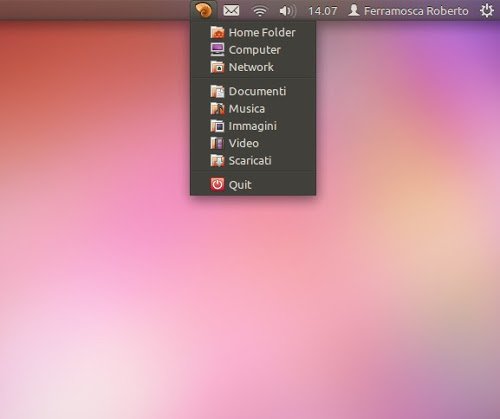Click the Computer monitor icon
The height and width of the screenshot is (419, 500).
click(x=217, y=50)
